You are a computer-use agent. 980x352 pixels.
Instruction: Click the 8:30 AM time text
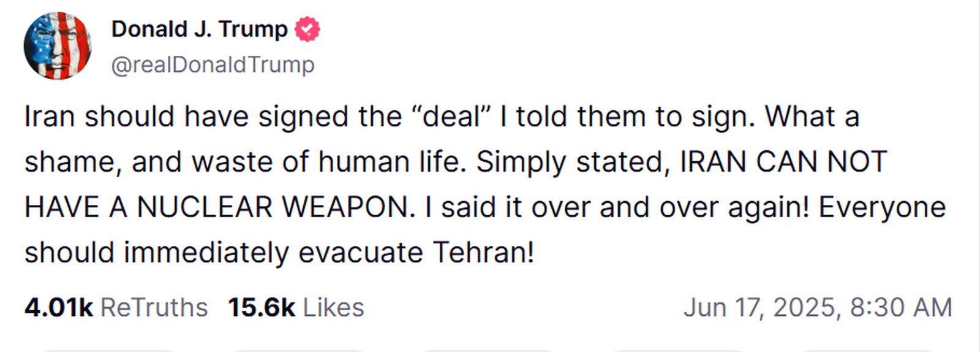coord(900,307)
